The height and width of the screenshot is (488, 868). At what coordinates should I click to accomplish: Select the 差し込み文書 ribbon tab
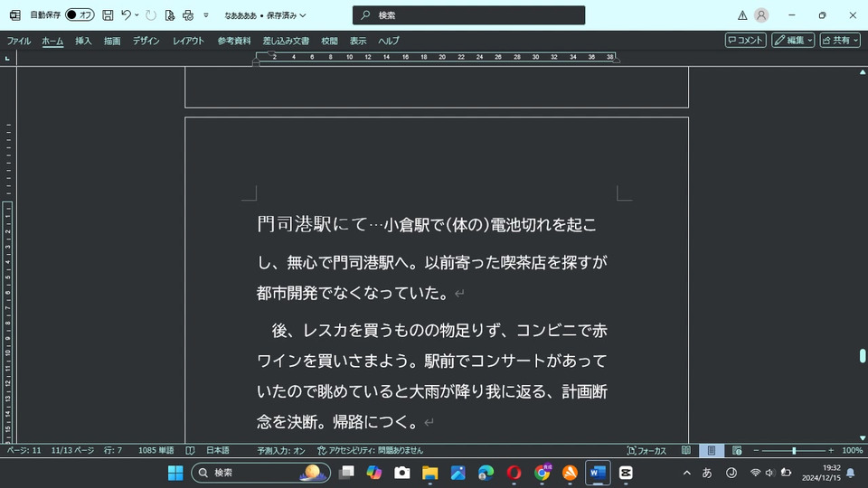286,41
